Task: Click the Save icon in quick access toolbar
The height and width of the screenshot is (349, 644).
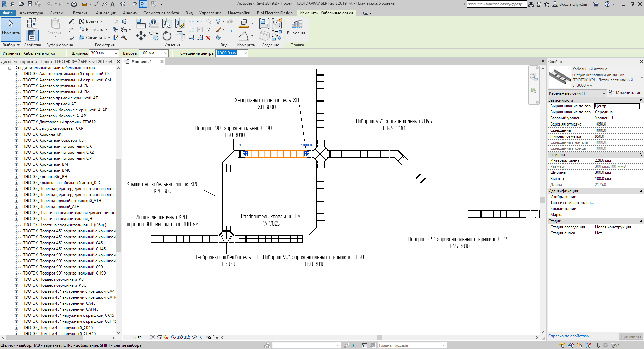Action: pos(30,4)
